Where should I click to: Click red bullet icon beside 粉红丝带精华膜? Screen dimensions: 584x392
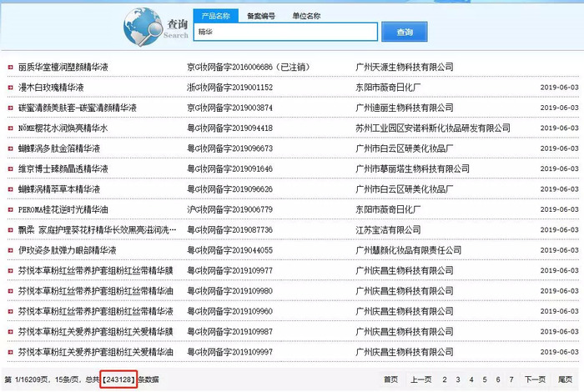coord(10,270)
